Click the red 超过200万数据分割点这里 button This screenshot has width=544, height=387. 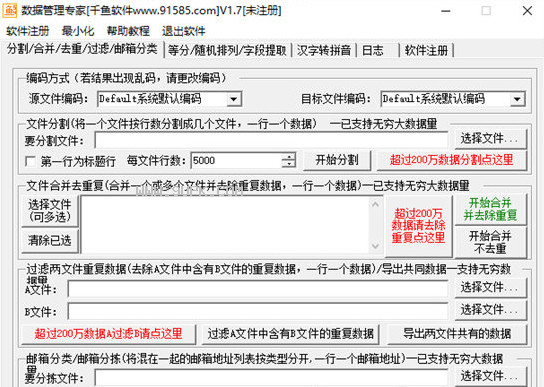point(452,160)
